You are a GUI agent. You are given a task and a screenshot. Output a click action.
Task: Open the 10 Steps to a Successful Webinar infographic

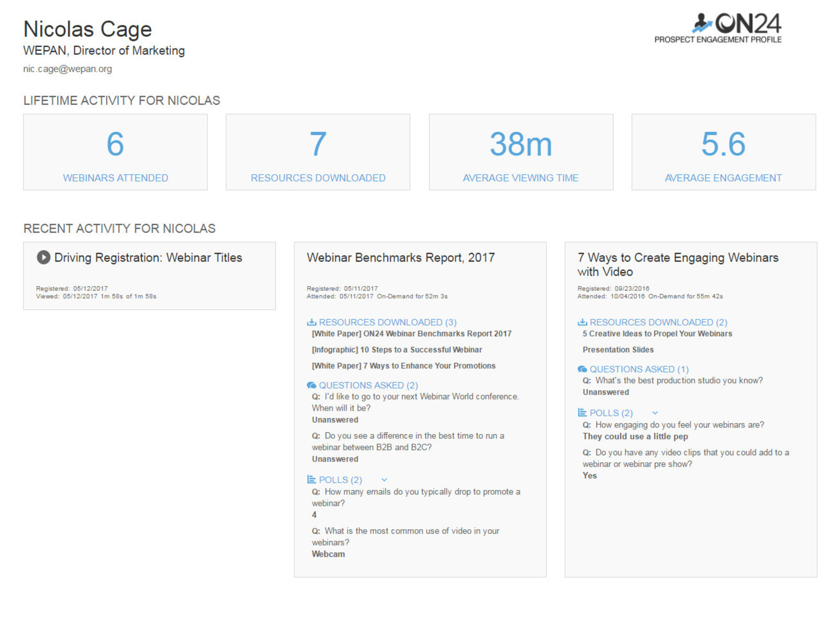coord(397,350)
